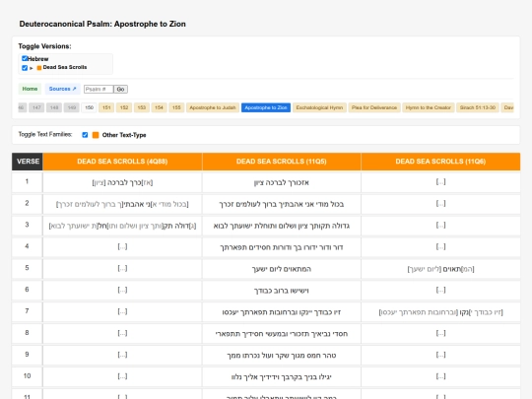This screenshot has height=399, width=532.
Task: Click verse number 4 cell
Action: pos(28,247)
